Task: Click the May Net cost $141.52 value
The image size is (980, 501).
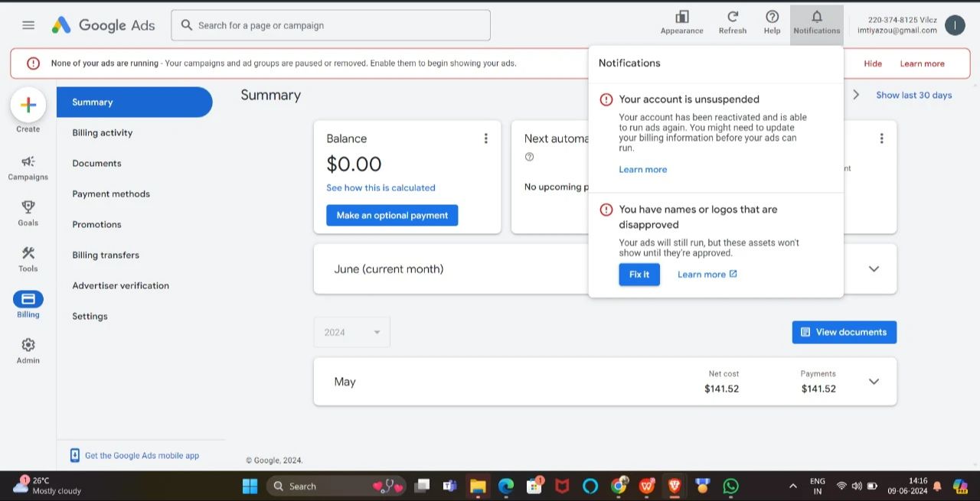Action: point(722,389)
